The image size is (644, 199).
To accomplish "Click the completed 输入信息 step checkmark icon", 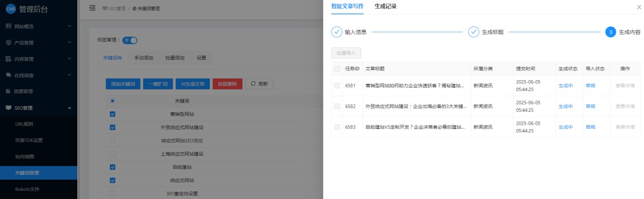I will [x=336, y=32].
